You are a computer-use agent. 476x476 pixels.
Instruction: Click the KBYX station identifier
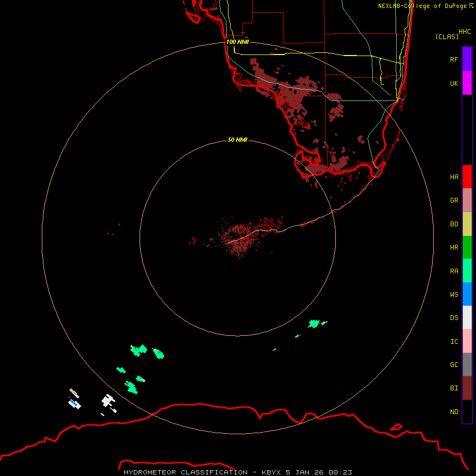tap(271, 472)
